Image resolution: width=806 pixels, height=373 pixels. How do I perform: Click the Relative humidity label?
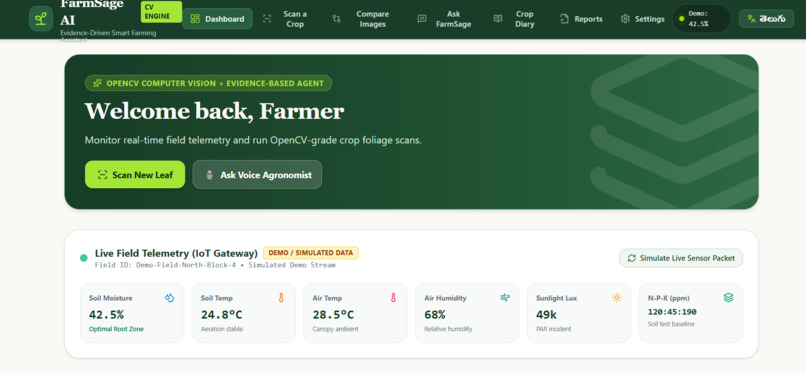(448, 329)
